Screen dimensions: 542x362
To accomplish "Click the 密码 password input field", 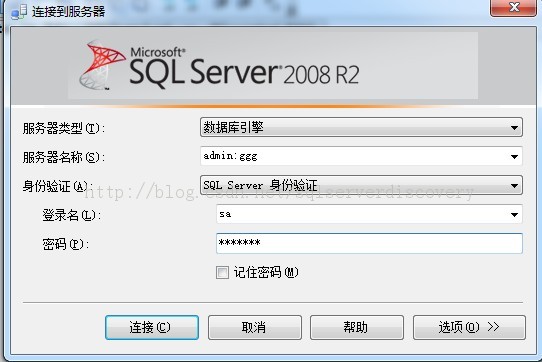I will click(x=369, y=243).
